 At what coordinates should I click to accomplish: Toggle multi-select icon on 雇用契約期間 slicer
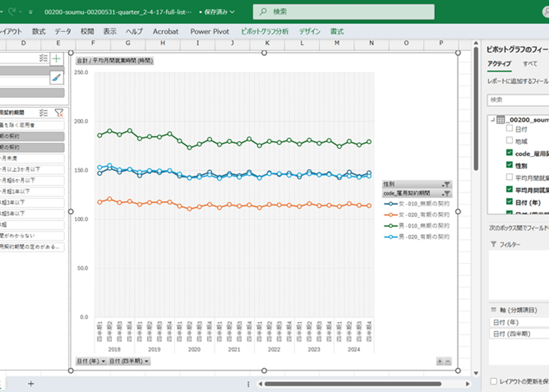[43, 113]
